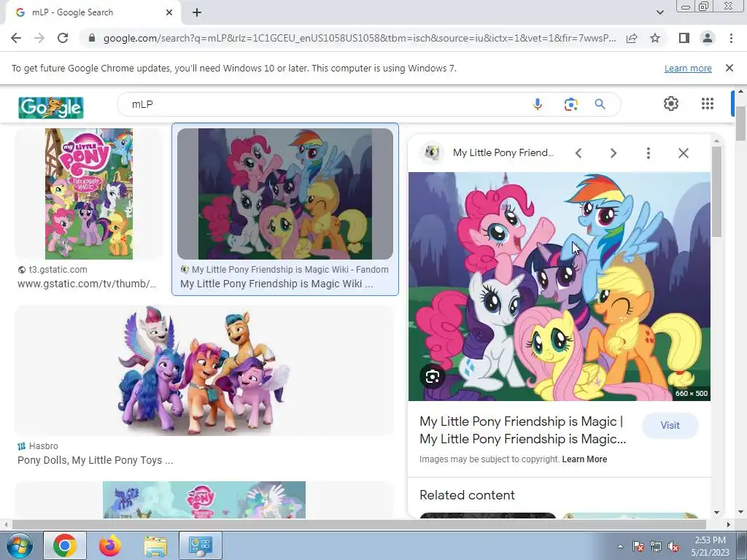The image size is (747, 560).
Task: Search inside image with Lens button
Action: [x=433, y=377]
